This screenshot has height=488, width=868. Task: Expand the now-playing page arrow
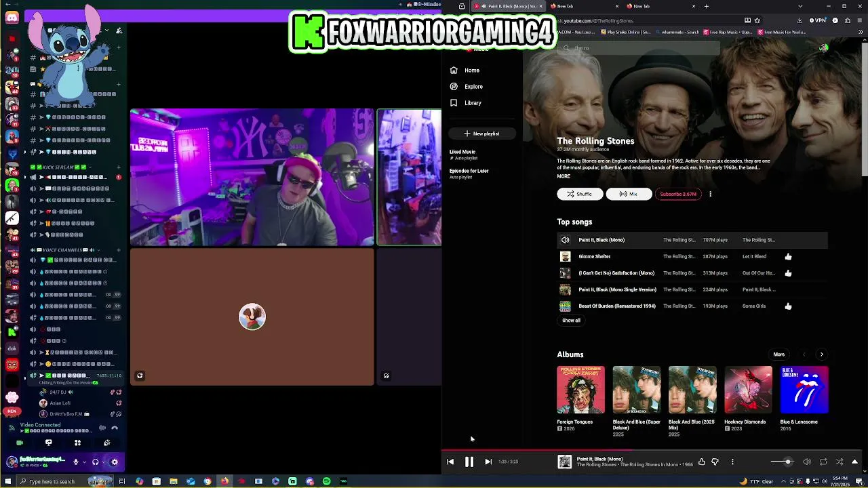click(x=854, y=462)
